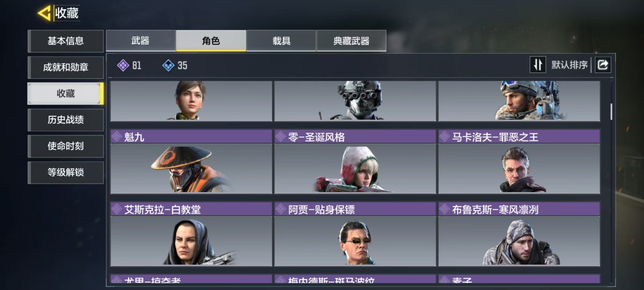
Task: Go to 历史战绩 in the sidebar
Action: coord(66,119)
